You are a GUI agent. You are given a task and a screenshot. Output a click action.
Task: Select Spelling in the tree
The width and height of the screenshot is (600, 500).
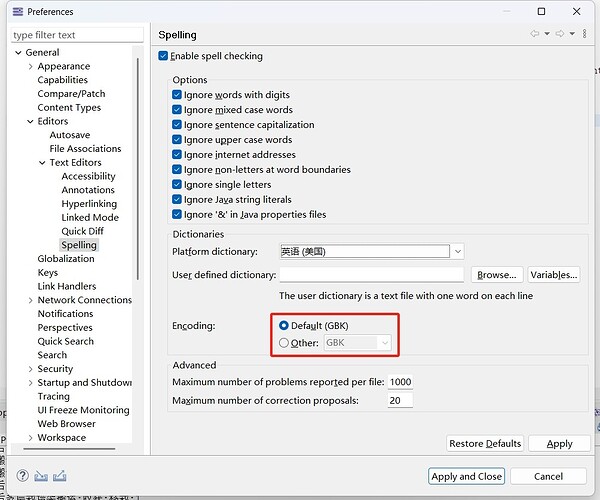pyautogui.click(x=79, y=245)
